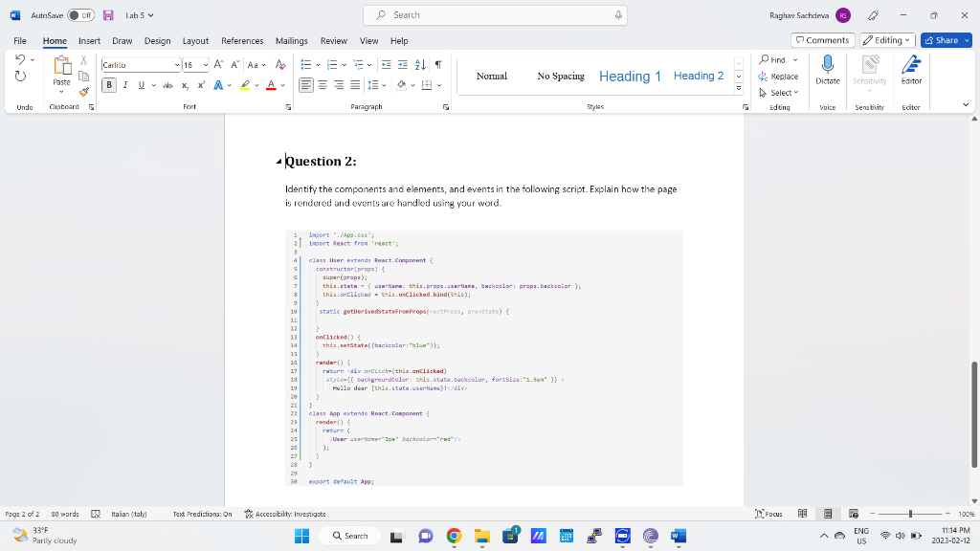This screenshot has width=980, height=551.
Task: Click the Copy icon
Action: tap(84, 77)
